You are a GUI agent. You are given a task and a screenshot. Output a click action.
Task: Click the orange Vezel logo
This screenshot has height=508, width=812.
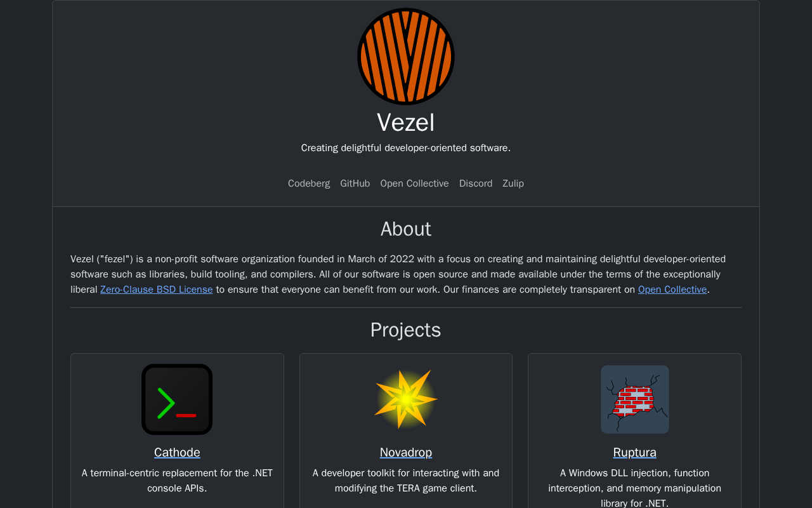click(x=406, y=57)
